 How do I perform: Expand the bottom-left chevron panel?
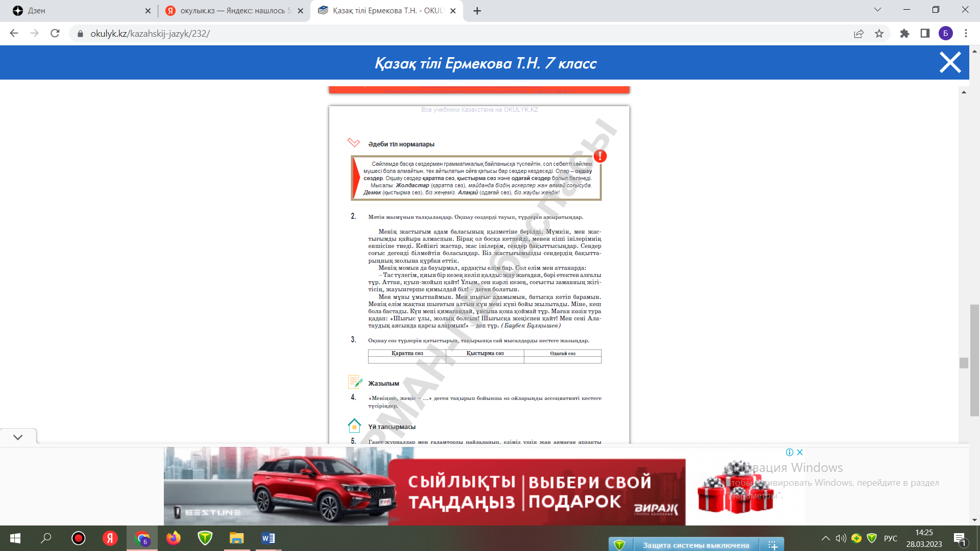pos(18,437)
